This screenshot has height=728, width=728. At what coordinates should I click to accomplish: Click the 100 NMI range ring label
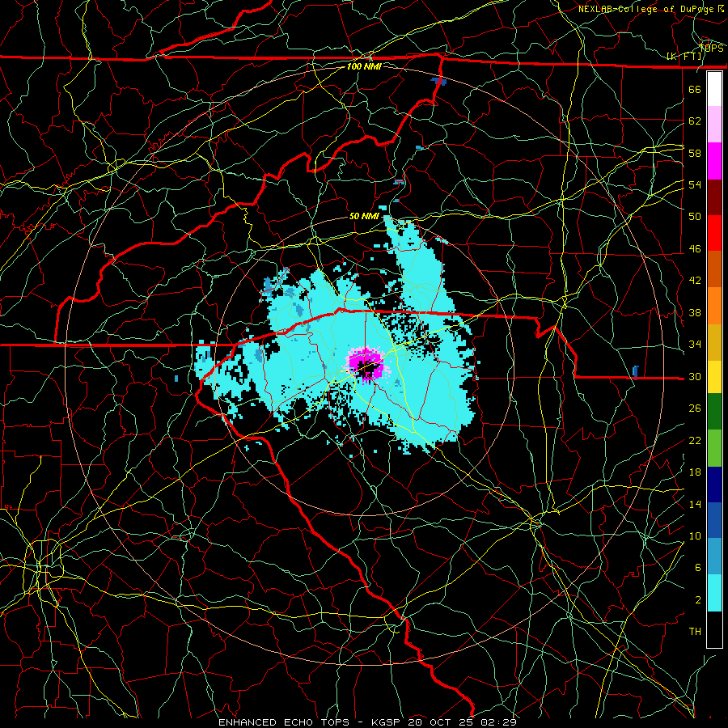point(364,66)
